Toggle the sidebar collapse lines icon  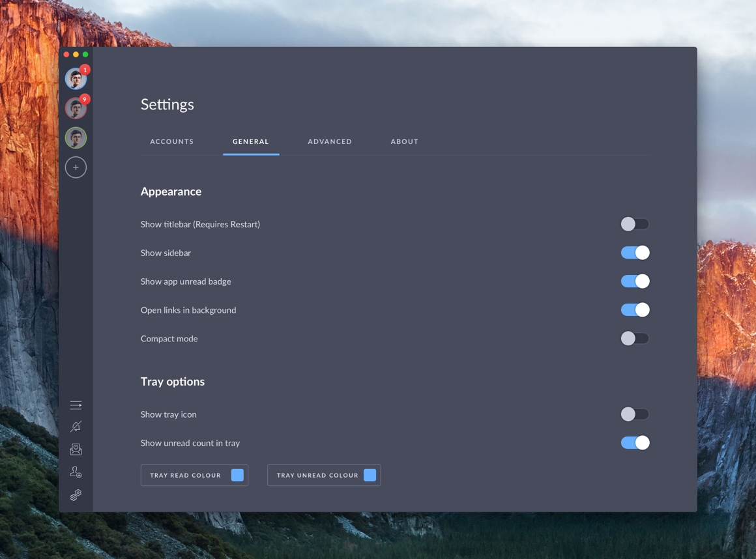[76, 405]
